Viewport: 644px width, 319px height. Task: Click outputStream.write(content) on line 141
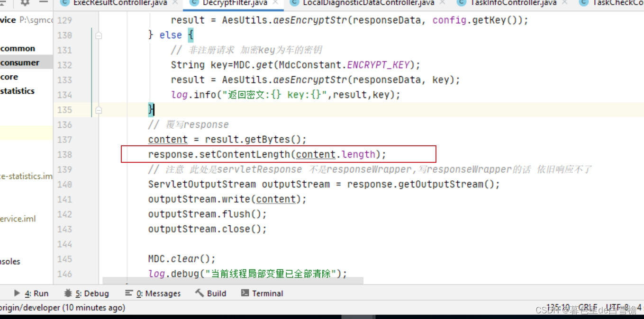coord(227,199)
